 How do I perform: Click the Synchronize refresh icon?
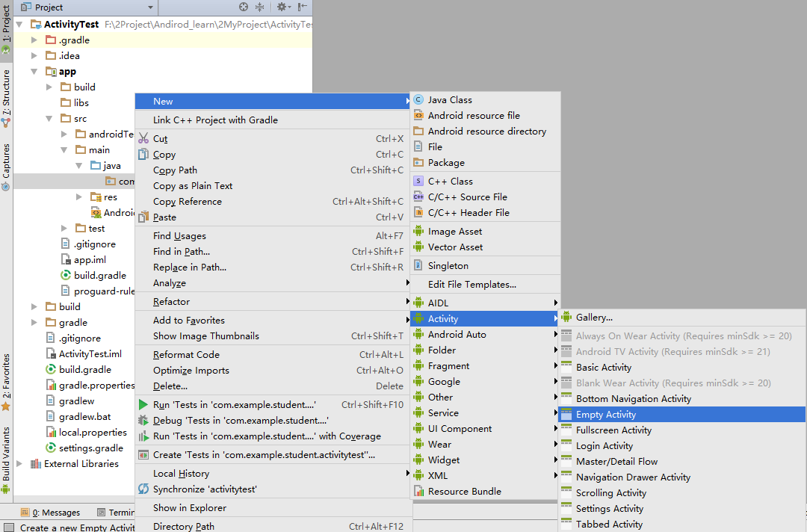(143, 489)
